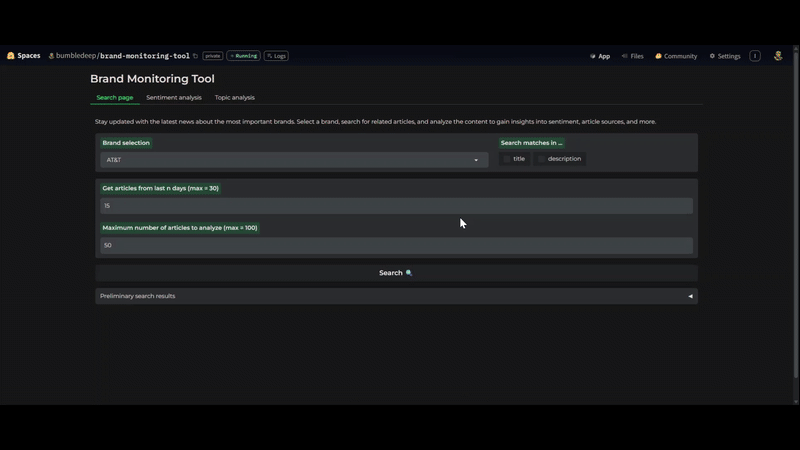Open the brand-monitoring-tool repository name link

(x=144, y=56)
